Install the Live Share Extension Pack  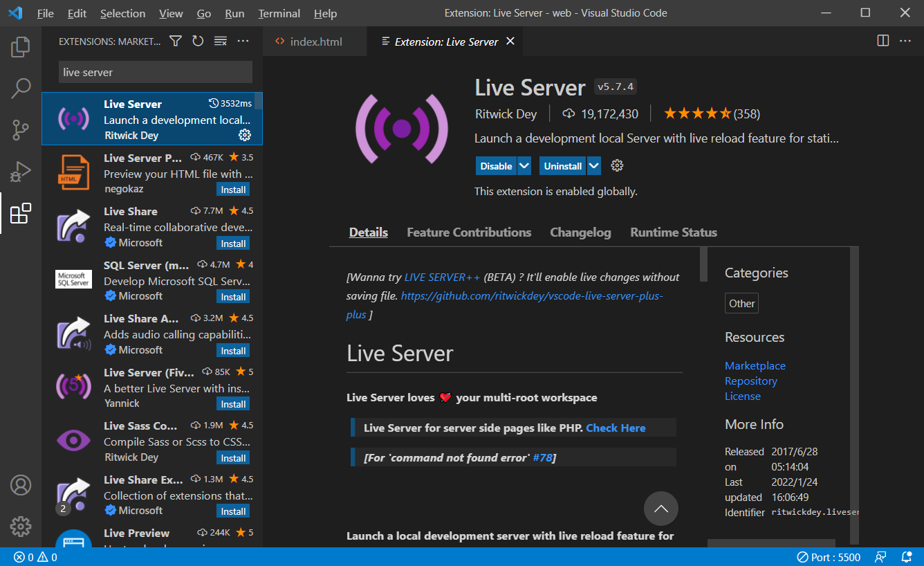233,511
